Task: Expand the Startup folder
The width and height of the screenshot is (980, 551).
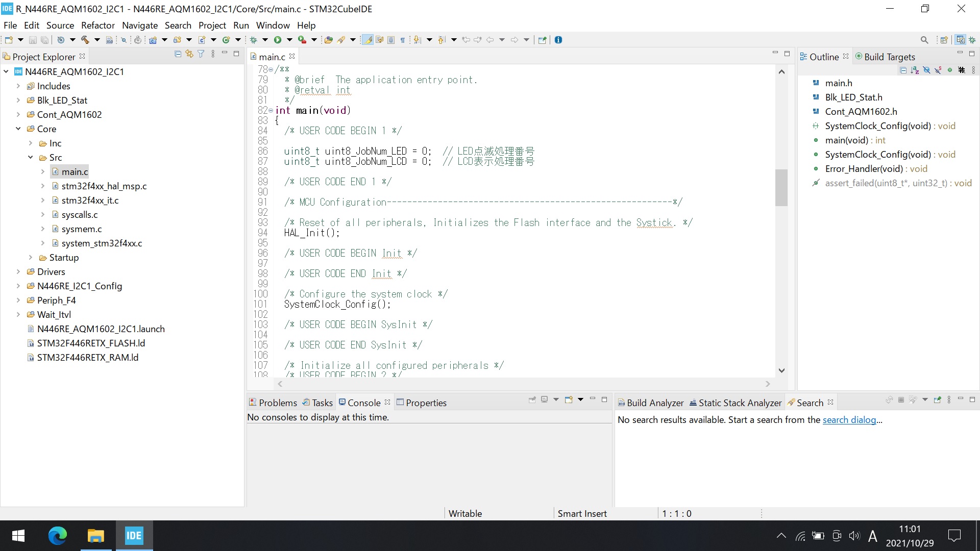Action: (31, 258)
